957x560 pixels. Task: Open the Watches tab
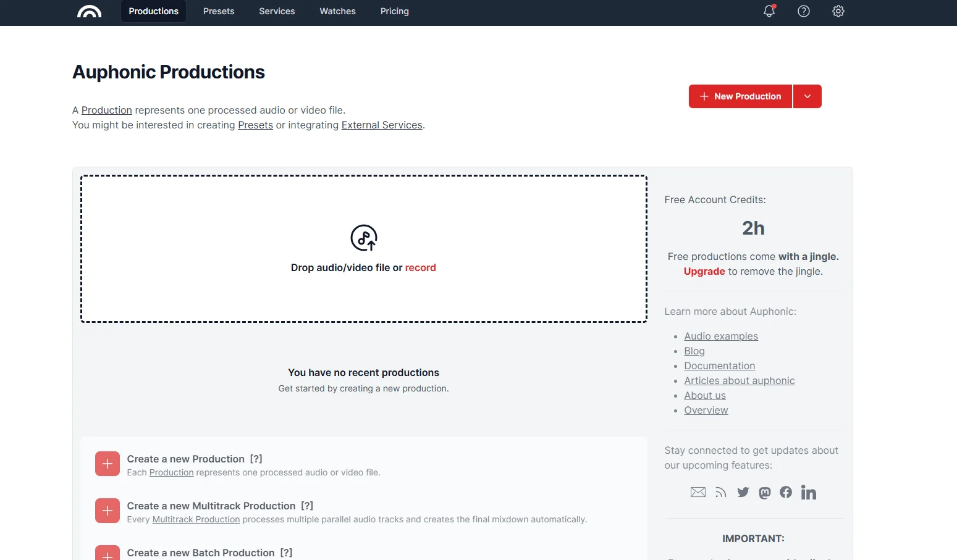click(338, 11)
